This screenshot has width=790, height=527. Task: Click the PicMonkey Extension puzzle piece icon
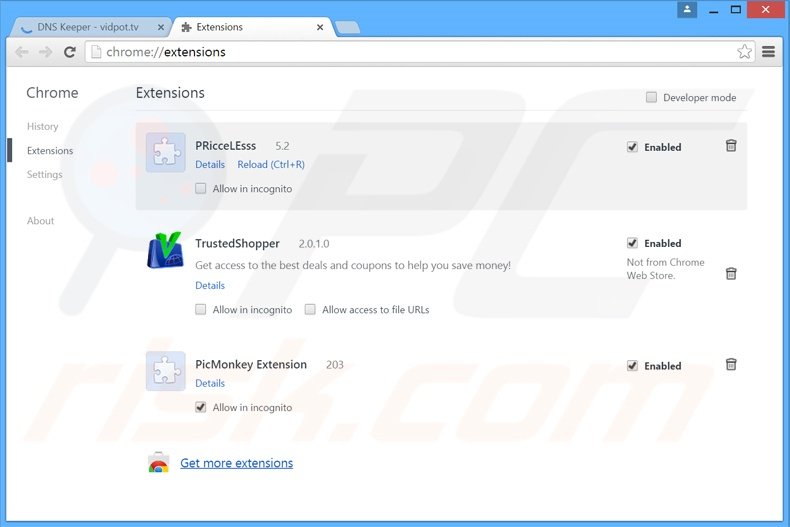(166, 371)
